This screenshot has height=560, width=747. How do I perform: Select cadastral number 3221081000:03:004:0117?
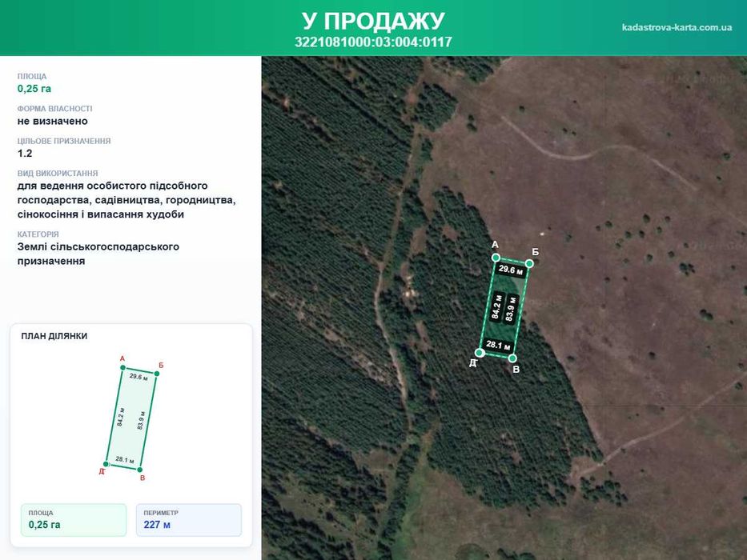pos(373,42)
